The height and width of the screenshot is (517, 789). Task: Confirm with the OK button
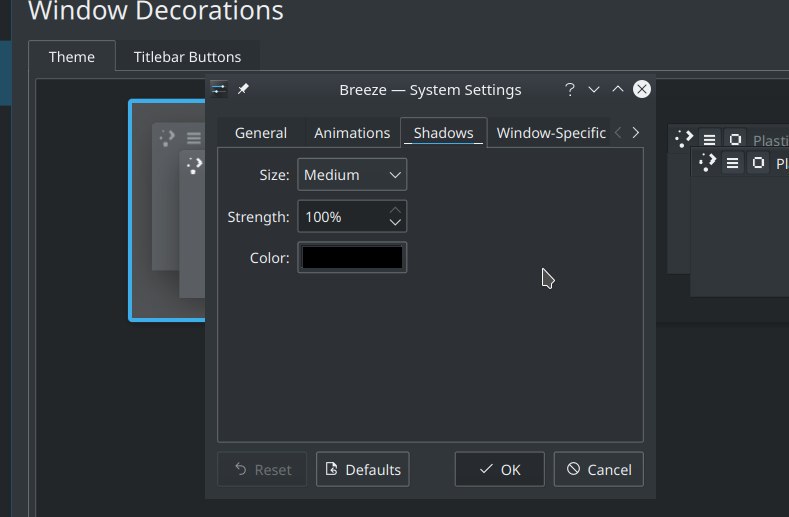point(500,469)
